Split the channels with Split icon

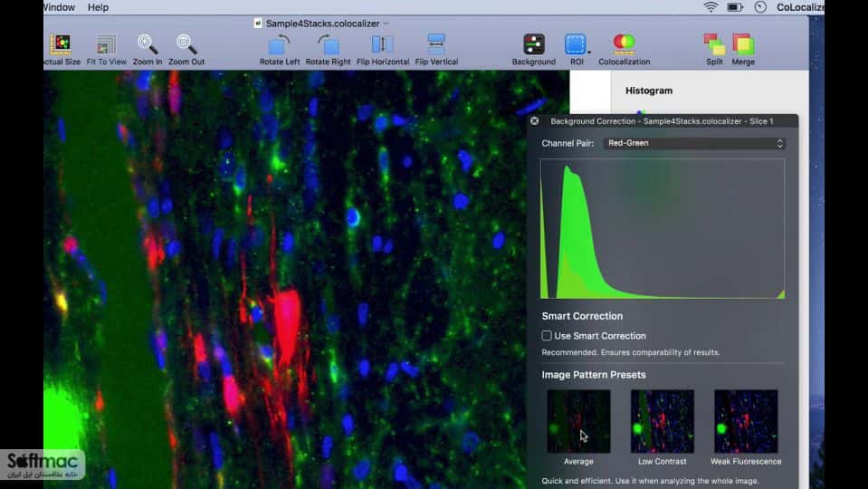pos(714,44)
